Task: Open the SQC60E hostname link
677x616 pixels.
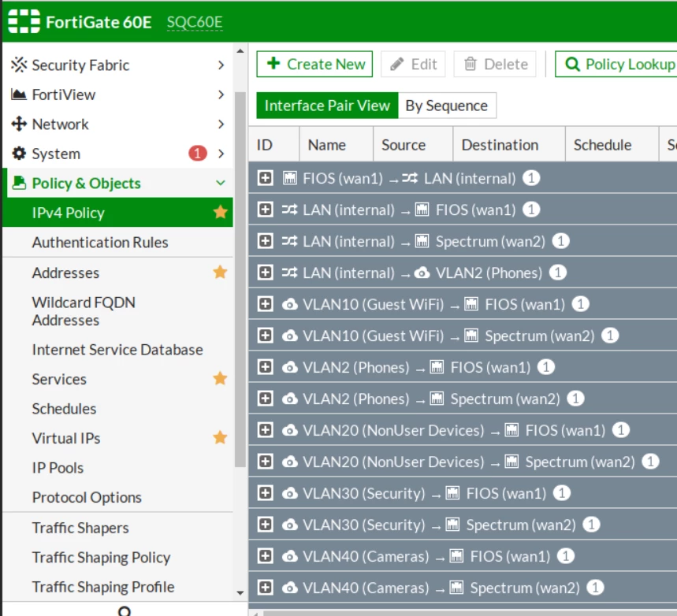Action: [x=195, y=21]
